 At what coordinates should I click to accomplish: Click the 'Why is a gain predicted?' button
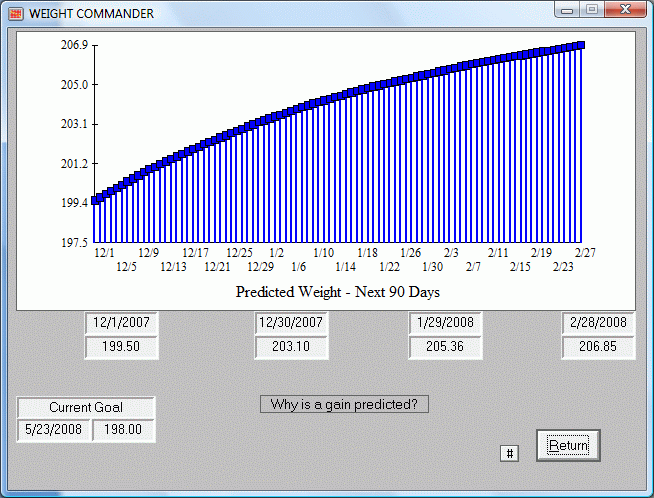point(344,405)
